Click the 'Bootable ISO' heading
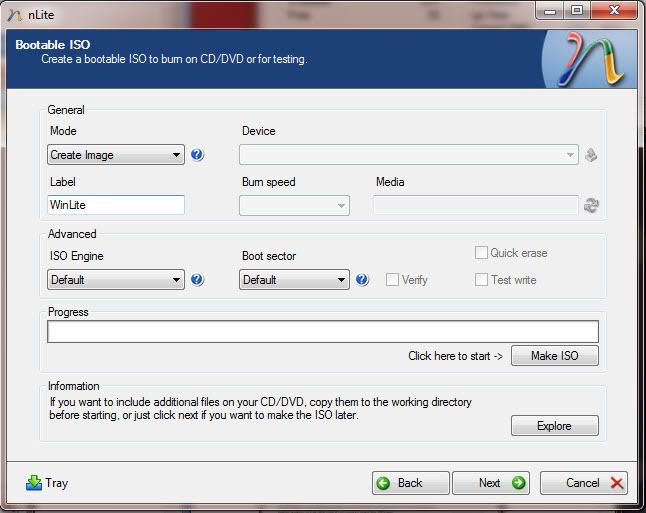646x513 pixels. coord(53,45)
